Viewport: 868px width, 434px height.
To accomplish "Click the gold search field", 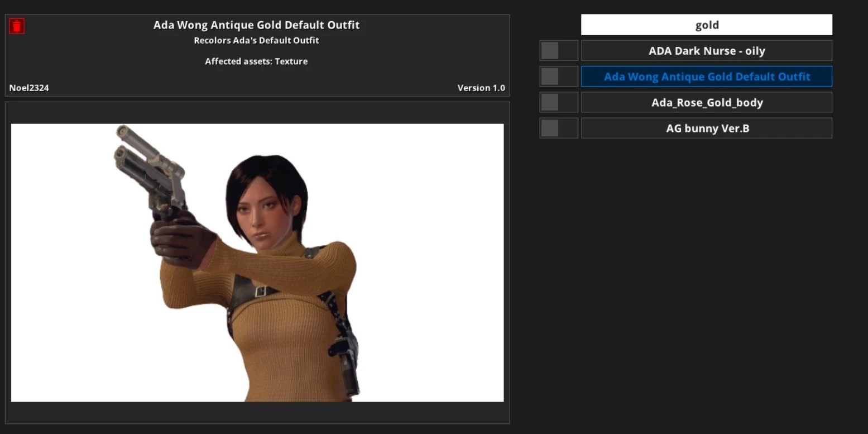I will 706,25.
